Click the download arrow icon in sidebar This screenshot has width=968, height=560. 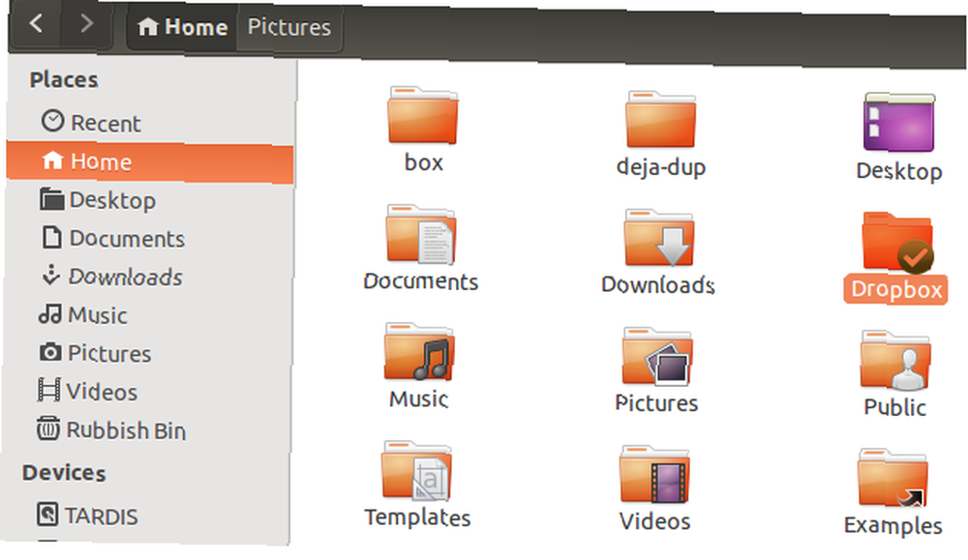click(x=50, y=275)
